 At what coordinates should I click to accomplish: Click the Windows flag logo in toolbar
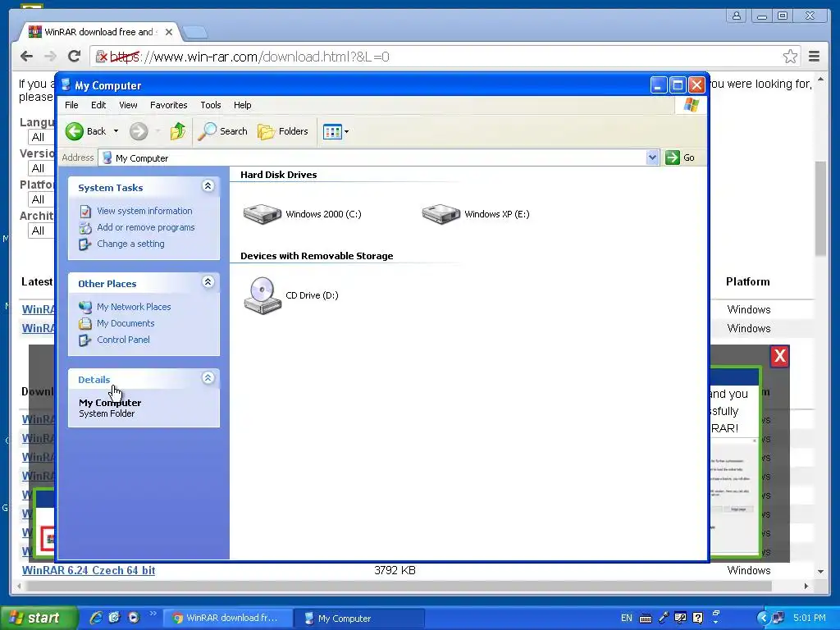[x=691, y=104]
